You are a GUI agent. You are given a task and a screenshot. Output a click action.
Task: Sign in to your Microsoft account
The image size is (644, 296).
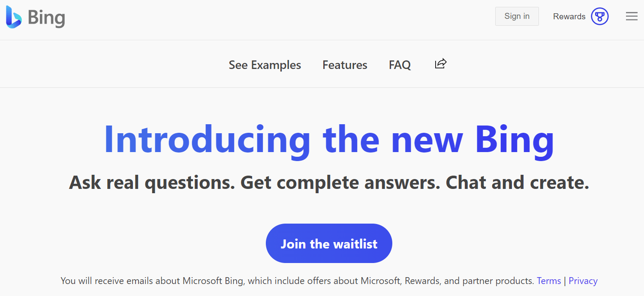tap(517, 16)
